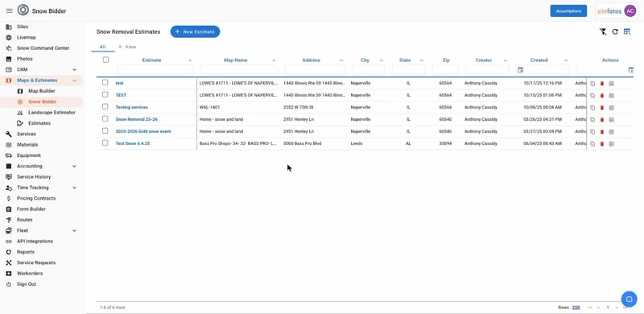Open calendar picker in Created filter
Viewport: 644px width, 314px height.
(x=520, y=70)
